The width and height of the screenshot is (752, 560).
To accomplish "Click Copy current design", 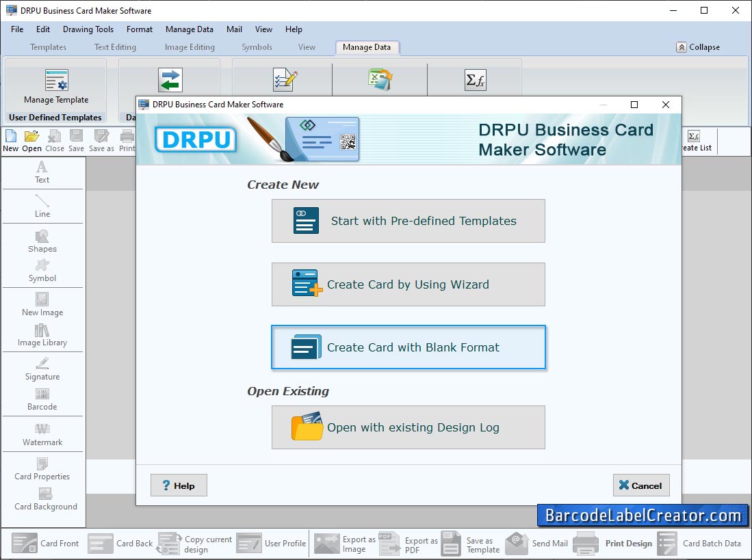I will [x=195, y=544].
